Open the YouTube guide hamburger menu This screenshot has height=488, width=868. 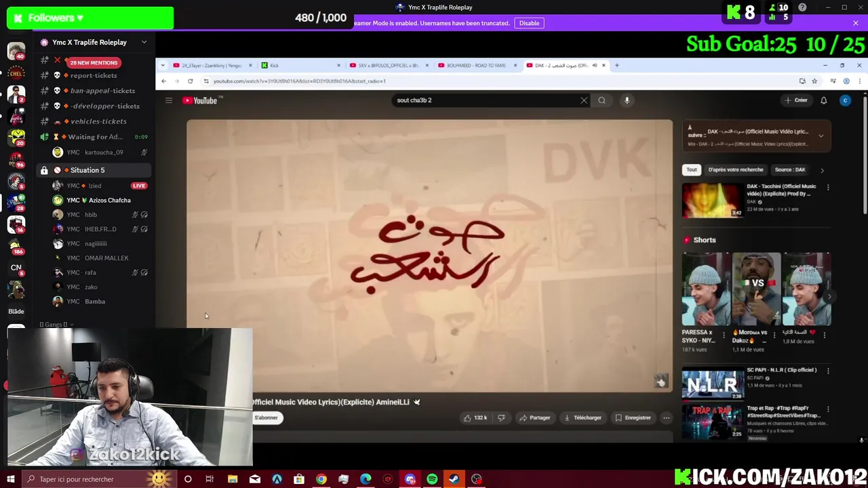pos(169,100)
